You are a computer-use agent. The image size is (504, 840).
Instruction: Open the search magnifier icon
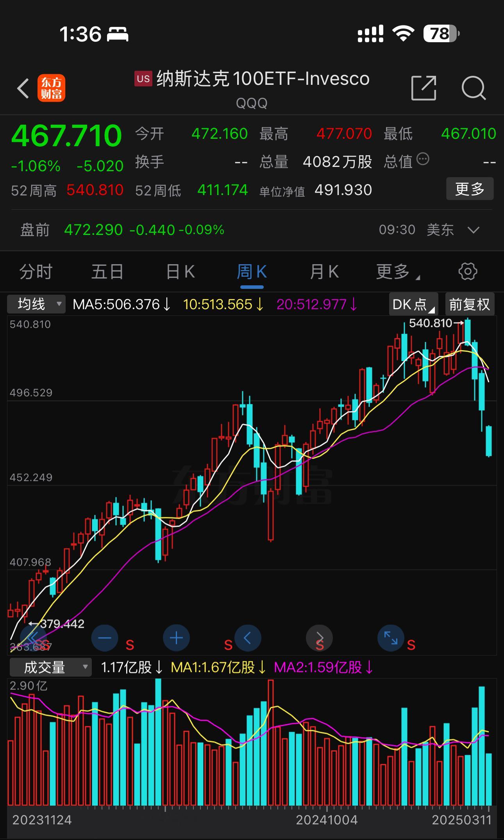coord(474,88)
